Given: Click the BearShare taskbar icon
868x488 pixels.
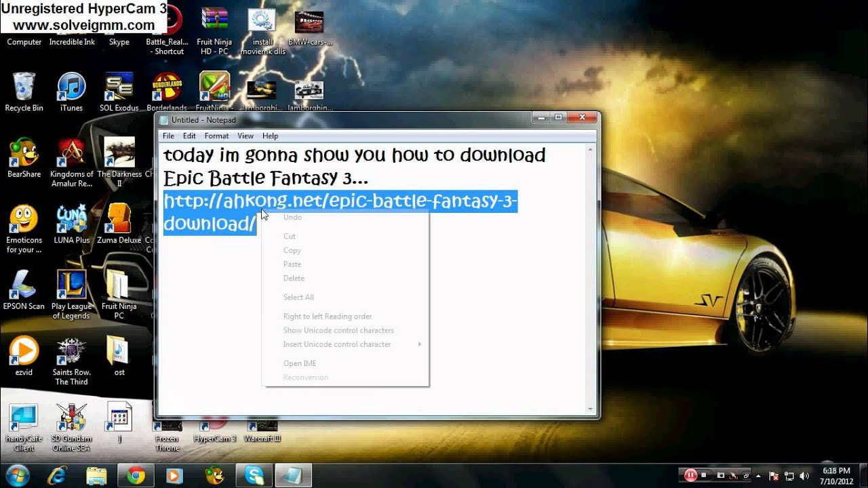Looking at the screenshot, I should 214,475.
